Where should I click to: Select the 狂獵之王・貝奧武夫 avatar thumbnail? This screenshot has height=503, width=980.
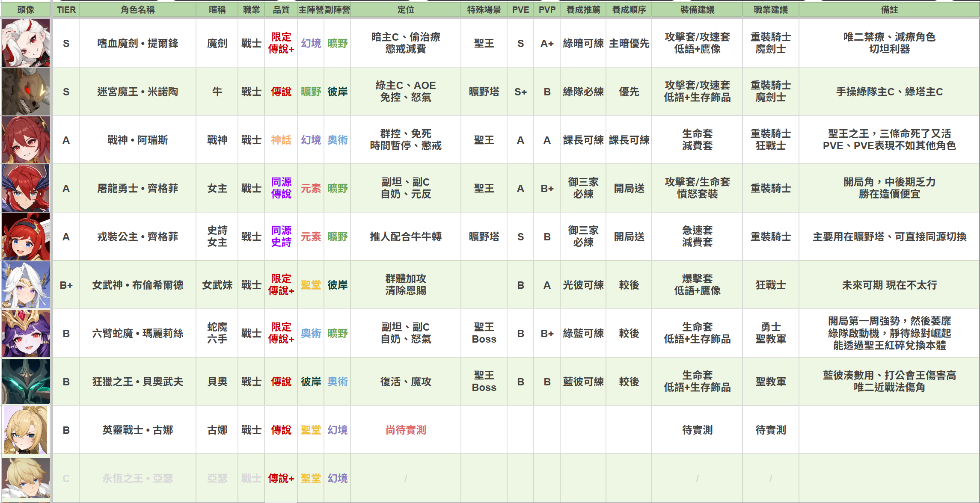click(26, 382)
